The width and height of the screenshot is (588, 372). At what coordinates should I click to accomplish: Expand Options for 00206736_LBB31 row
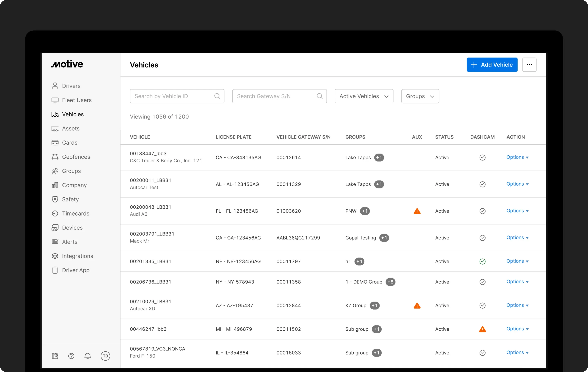pyautogui.click(x=517, y=282)
